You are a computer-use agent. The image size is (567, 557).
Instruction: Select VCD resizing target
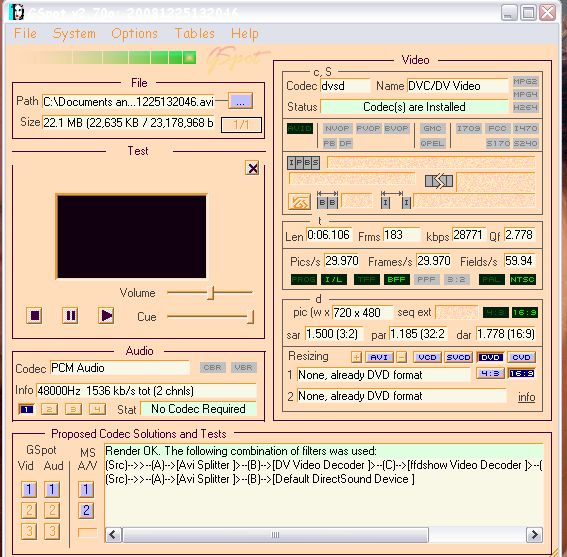pyautogui.click(x=427, y=357)
